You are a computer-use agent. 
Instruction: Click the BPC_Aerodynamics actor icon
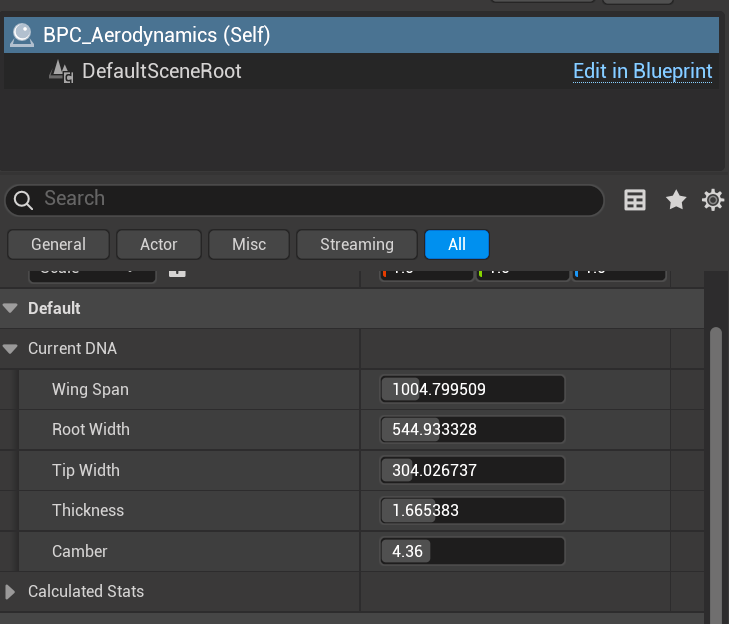tap(21, 35)
